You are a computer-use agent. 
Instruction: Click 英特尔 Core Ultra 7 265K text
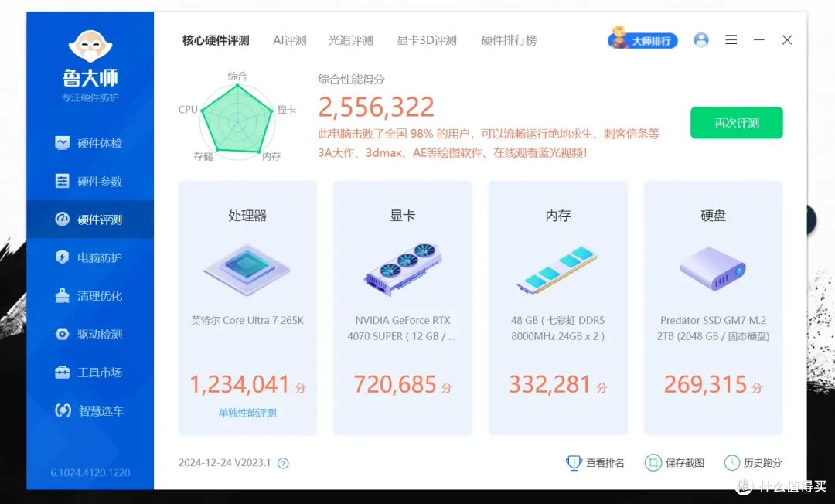tap(247, 320)
